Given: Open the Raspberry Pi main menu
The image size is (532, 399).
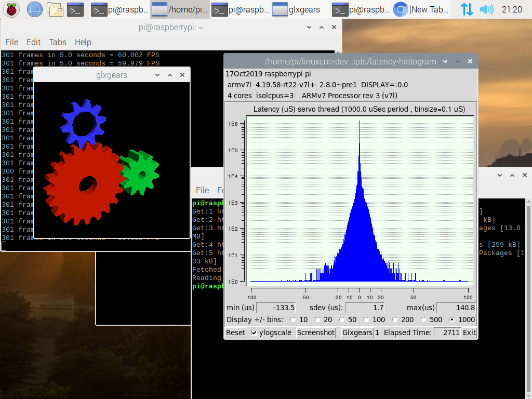Looking at the screenshot, I should click(x=11, y=9).
